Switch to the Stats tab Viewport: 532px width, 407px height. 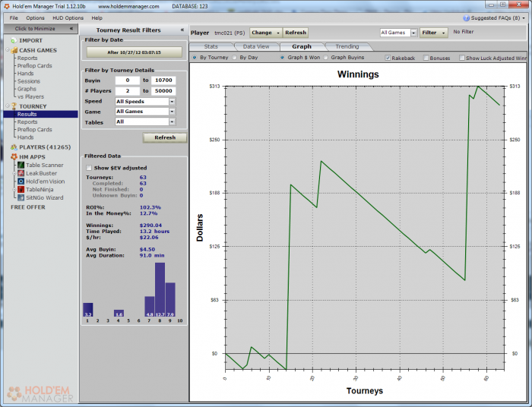(x=211, y=46)
